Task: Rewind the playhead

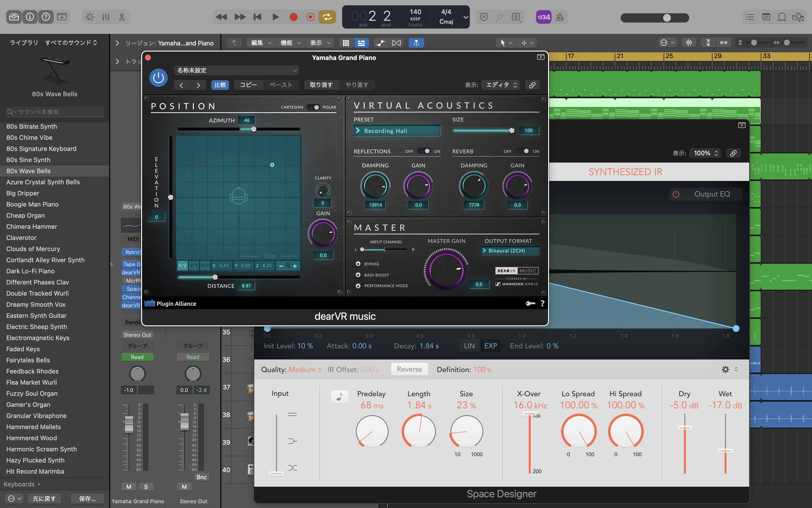Action: 221,17
